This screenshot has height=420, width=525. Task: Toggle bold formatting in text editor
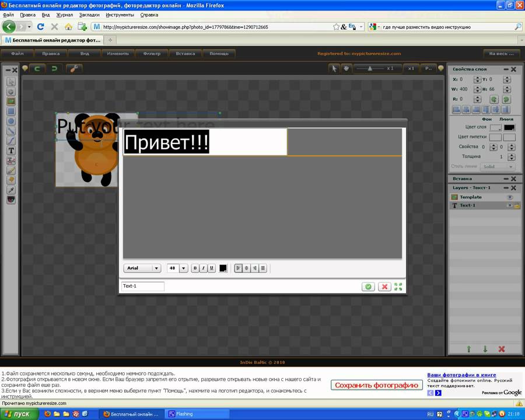point(195,268)
